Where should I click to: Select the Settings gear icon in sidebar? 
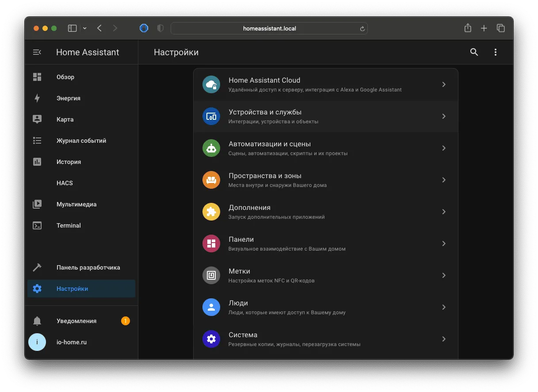tap(37, 289)
